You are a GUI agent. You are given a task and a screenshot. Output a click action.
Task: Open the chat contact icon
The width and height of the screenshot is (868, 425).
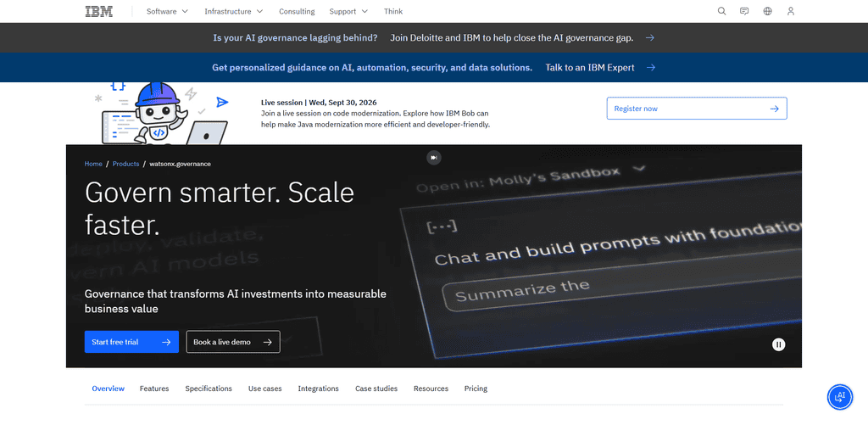[744, 11]
